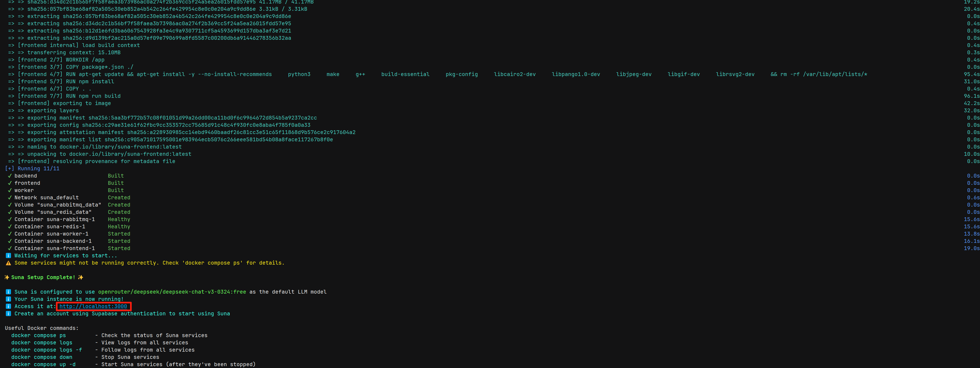The image size is (980, 368).
Task: Click the sparkle icon after 'Suna Setup Complete!'
Action: pyautogui.click(x=80, y=277)
